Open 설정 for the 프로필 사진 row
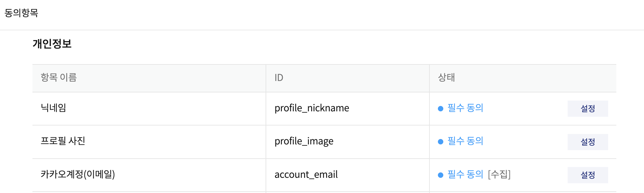Viewport: 644px width, 193px height. pyautogui.click(x=588, y=142)
